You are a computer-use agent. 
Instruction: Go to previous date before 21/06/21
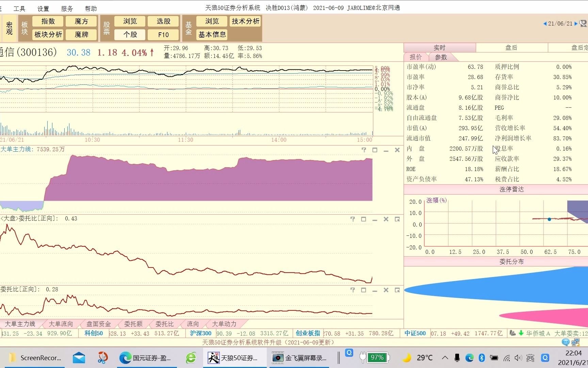[x=545, y=24]
